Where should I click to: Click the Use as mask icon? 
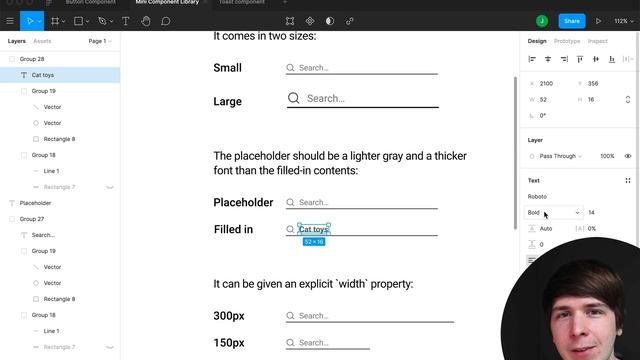coord(330,21)
